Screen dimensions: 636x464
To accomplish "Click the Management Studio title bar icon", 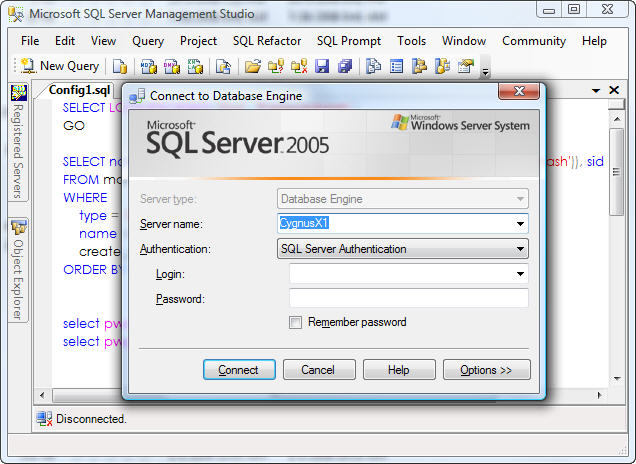I will click(x=16, y=14).
